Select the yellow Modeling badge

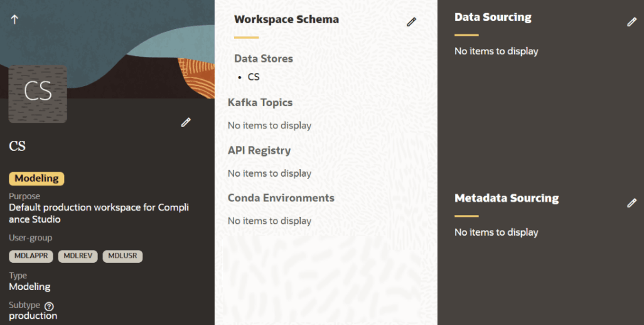36,179
